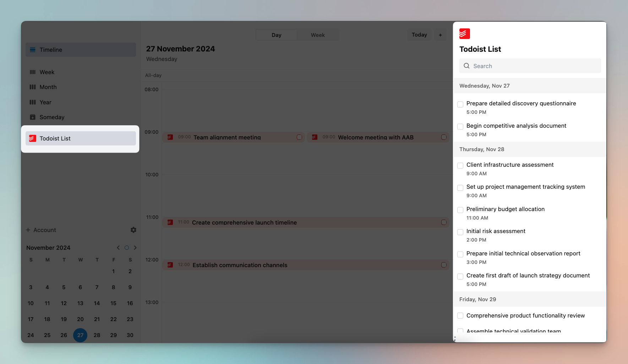
Task: Click the Wednesday, Nov 27 section header
Action: (530, 86)
